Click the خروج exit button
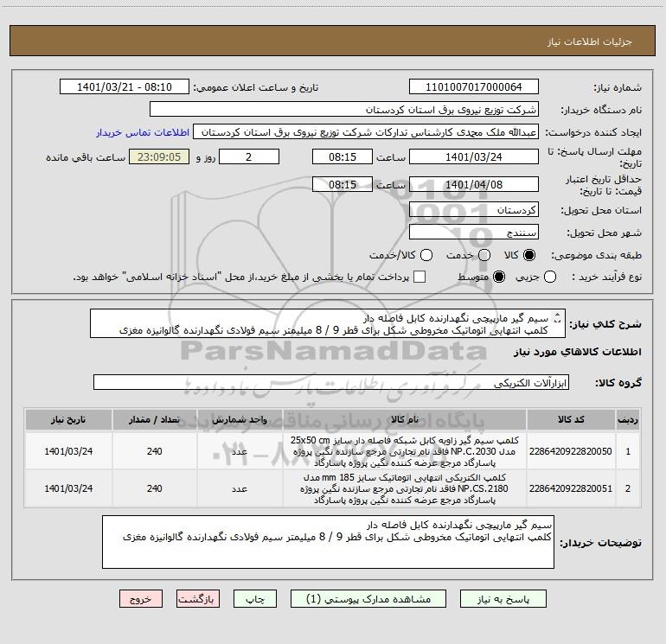This screenshot has height=644, width=666. pyautogui.click(x=141, y=598)
